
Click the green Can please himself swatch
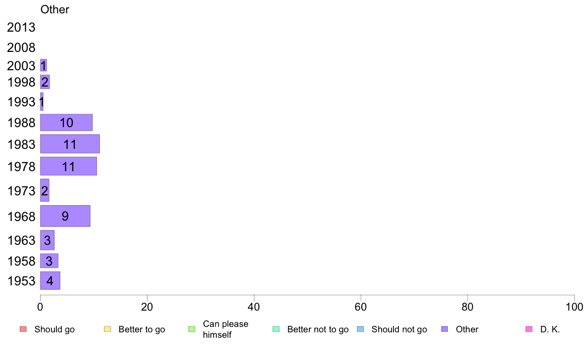click(x=192, y=329)
